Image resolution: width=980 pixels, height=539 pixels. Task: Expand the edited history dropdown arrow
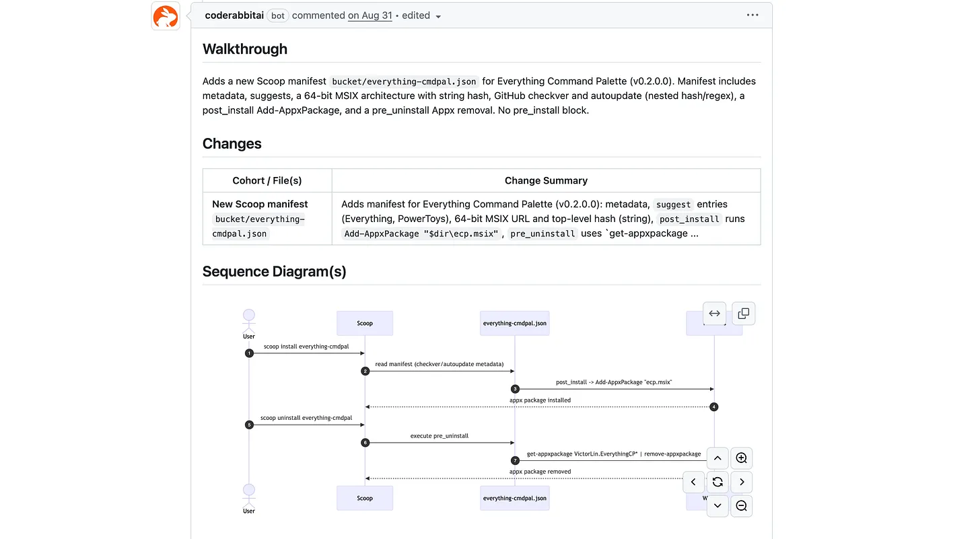(438, 16)
